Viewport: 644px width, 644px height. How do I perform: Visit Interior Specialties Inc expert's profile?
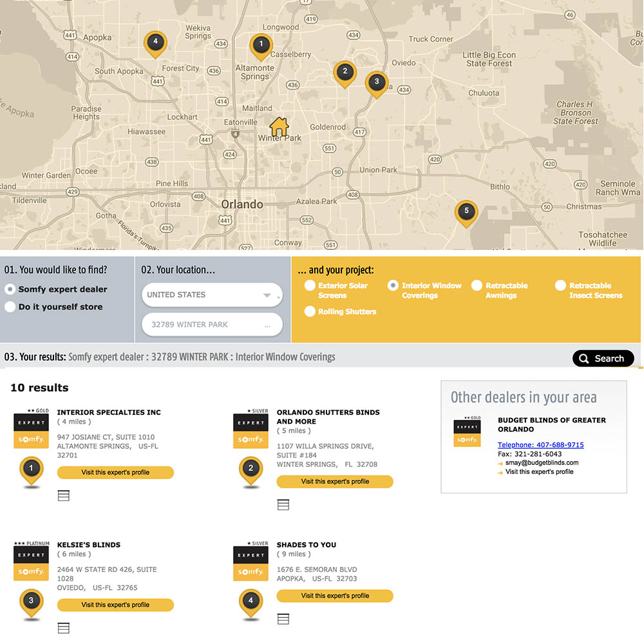click(x=115, y=472)
